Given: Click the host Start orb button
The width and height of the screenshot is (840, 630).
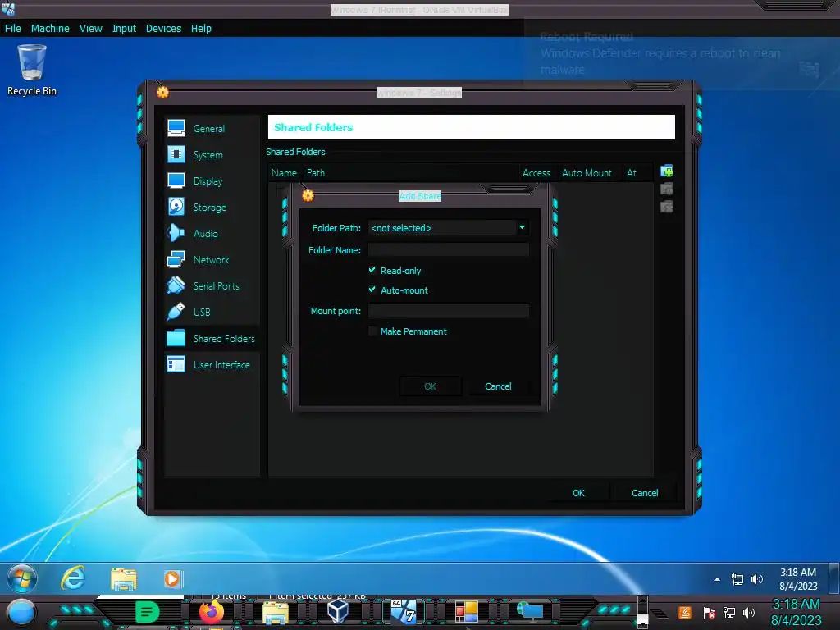Looking at the screenshot, I should tap(21, 613).
